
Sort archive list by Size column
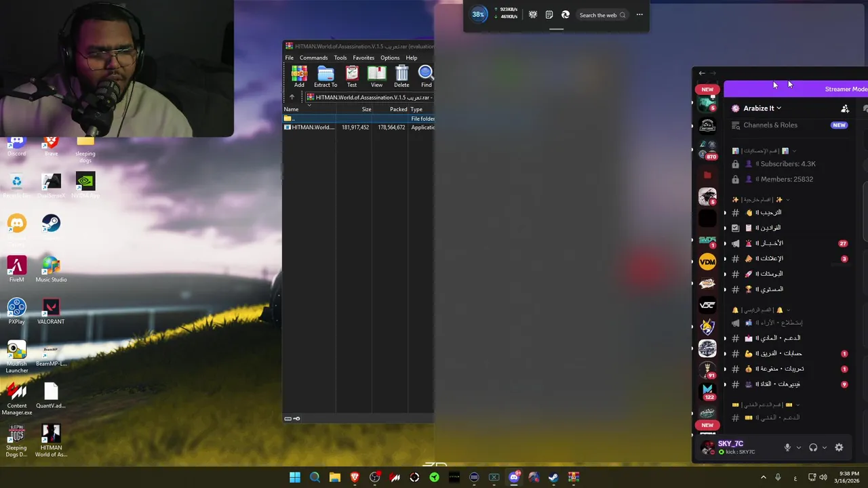click(355, 109)
